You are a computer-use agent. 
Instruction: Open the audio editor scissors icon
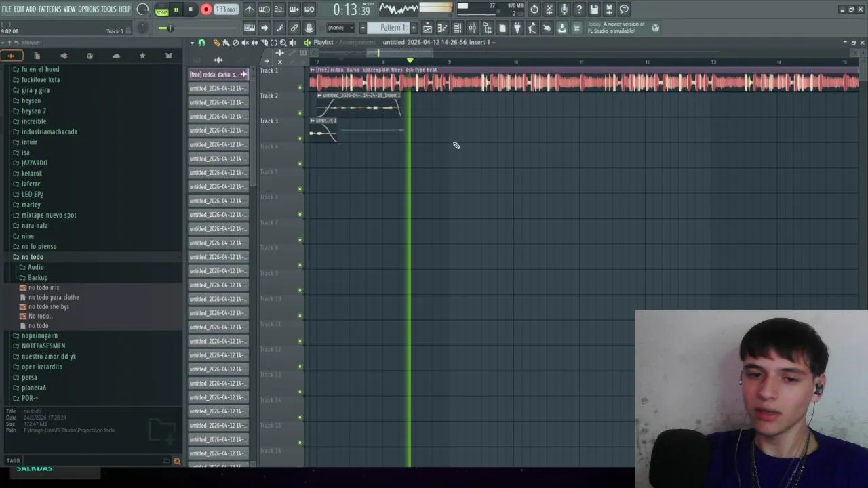(x=549, y=9)
